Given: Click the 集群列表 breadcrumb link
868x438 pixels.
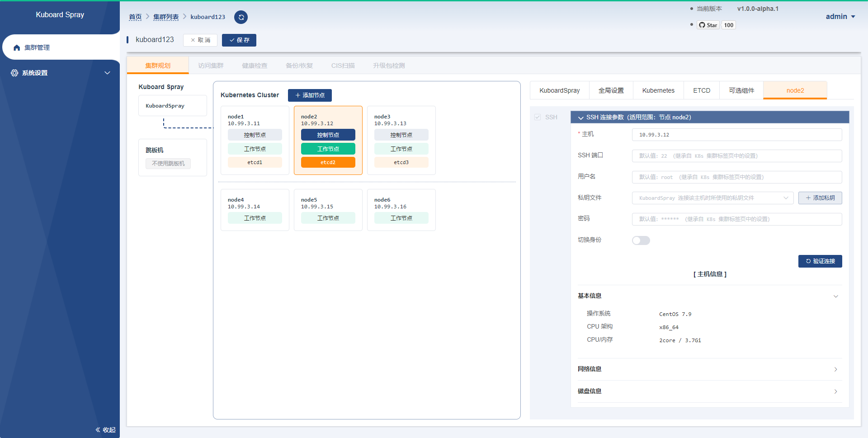Looking at the screenshot, I should click(x=166, y=17).
